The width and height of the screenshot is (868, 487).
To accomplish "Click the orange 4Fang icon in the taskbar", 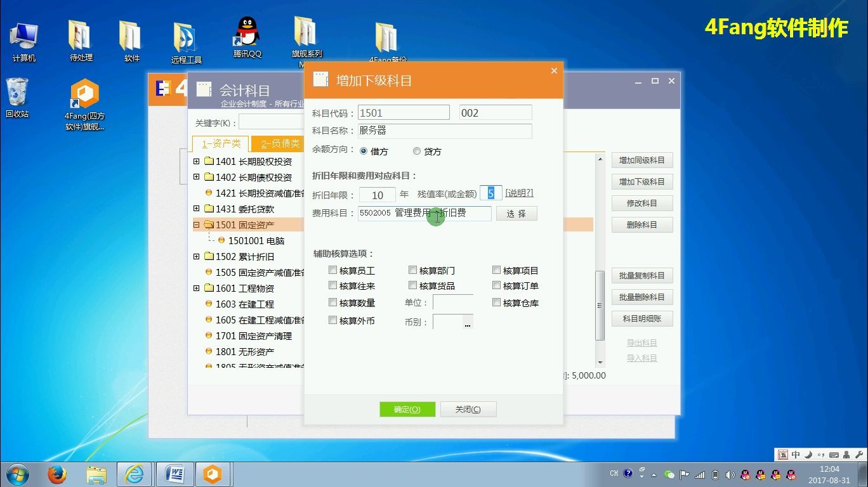I will coord(213,474).
